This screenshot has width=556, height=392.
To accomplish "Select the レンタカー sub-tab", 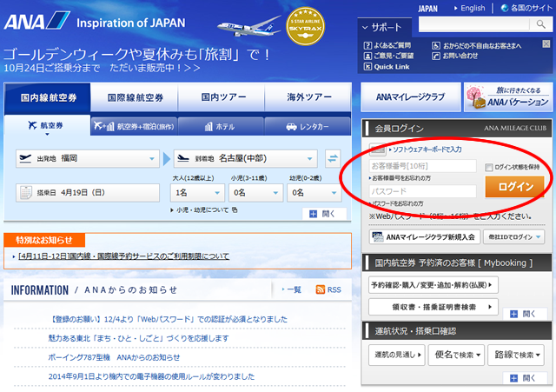I will click(308, 126).
